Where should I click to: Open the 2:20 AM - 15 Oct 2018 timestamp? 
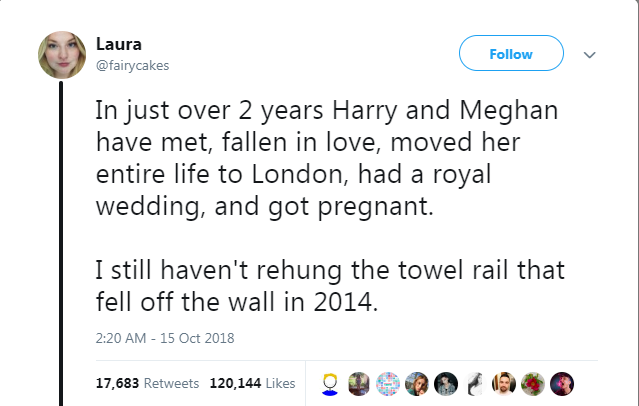coord(164,338)
